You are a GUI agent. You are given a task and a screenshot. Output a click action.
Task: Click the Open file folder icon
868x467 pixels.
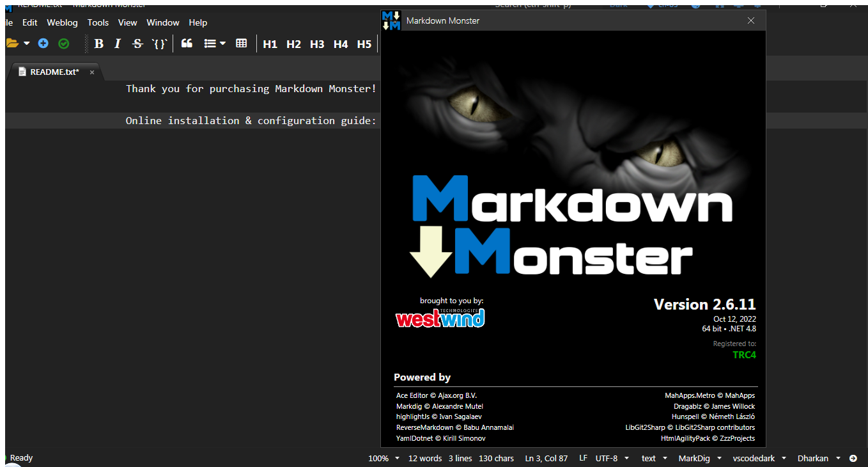[x=12, y=44]
